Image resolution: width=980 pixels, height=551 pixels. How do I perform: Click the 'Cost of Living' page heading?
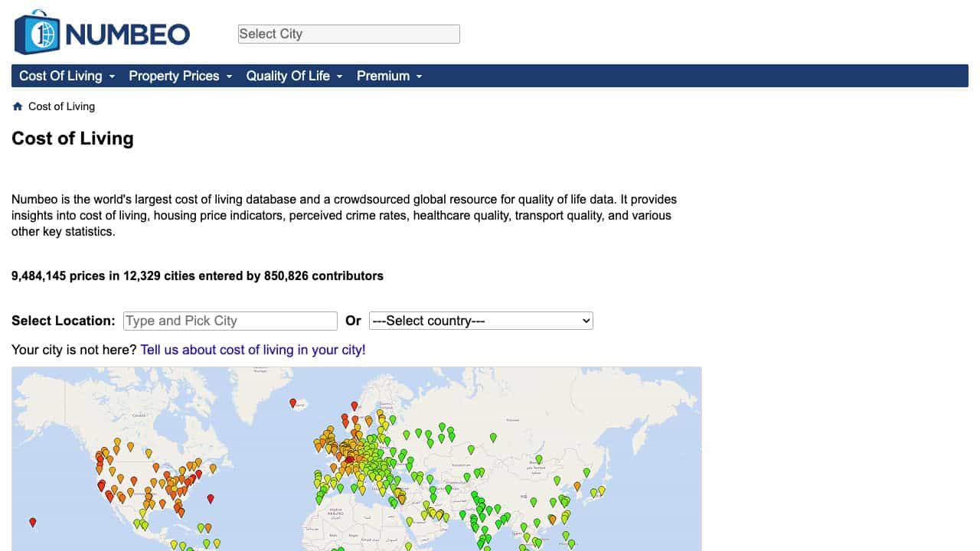pyautogui.click(x=73, y=139)
